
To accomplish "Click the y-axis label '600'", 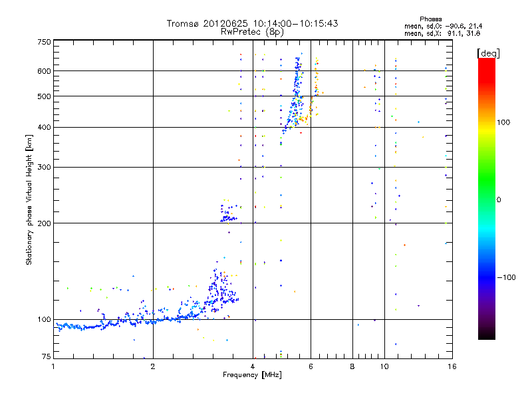I will (x=44, y=71).
